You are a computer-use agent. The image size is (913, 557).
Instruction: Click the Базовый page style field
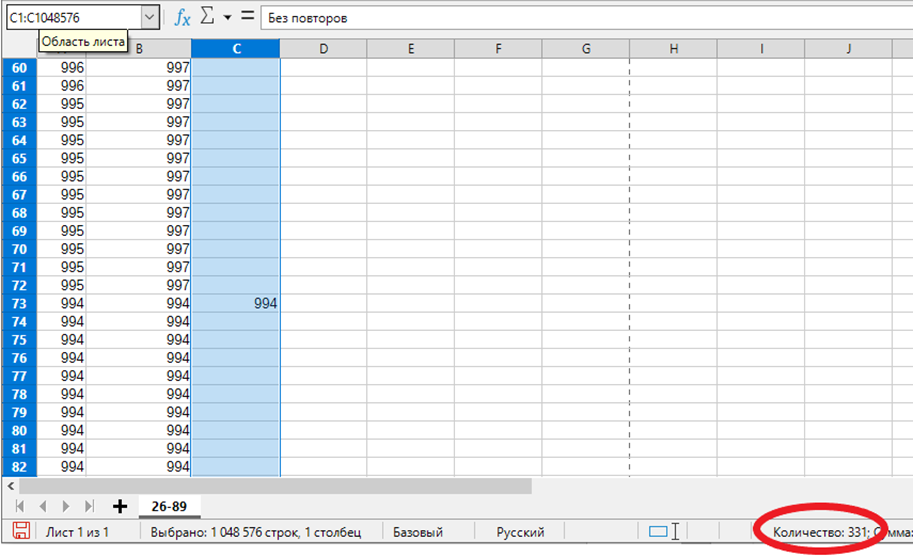(418, 532)
